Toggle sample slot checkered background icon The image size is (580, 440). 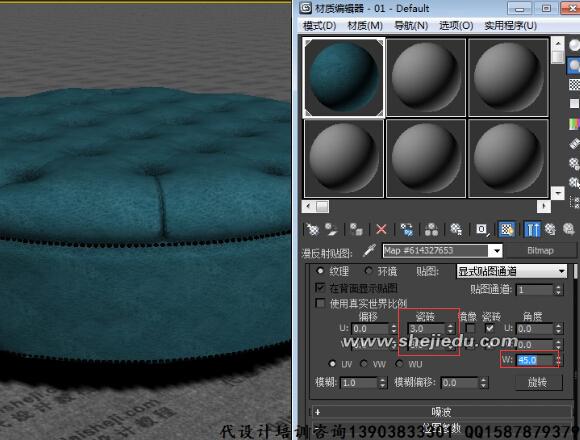[574, 85]
